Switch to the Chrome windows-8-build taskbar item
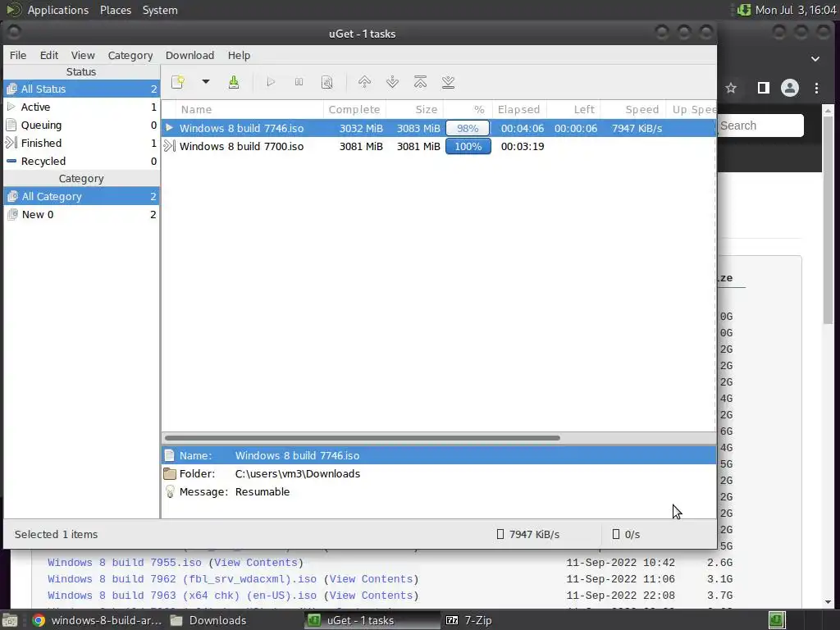The width and height of the screenshot is (840, 630). (x=97, y=620)
